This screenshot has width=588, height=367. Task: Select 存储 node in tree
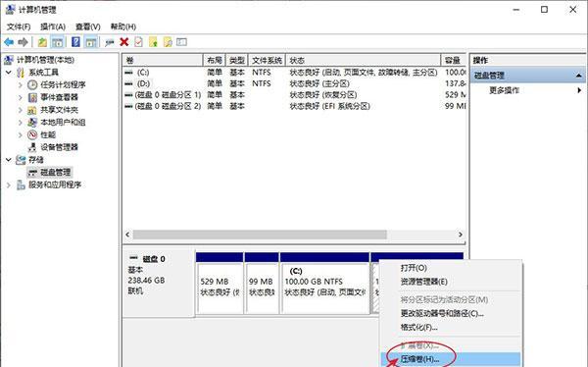pos(36,160)
